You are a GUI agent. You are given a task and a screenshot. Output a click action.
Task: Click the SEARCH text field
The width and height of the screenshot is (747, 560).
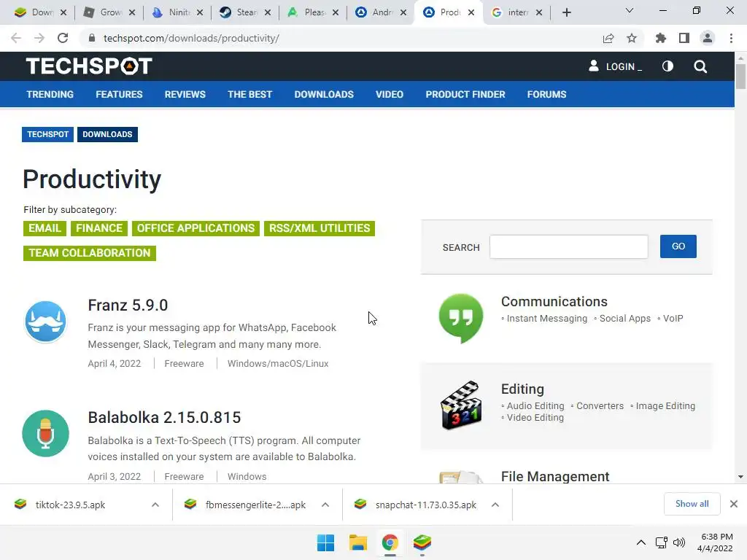pyautogui.click(x=569, y=246)
